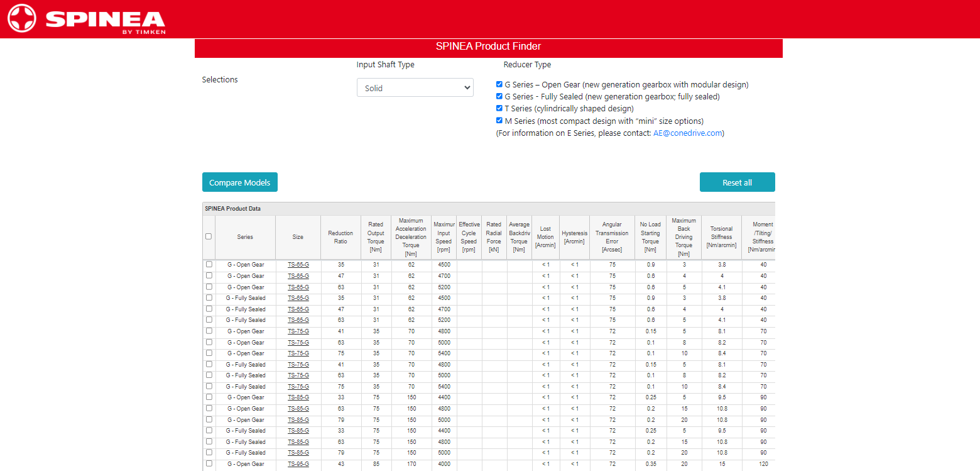Click the Reset all button
The image size is (980, 471).
[737, 182]
